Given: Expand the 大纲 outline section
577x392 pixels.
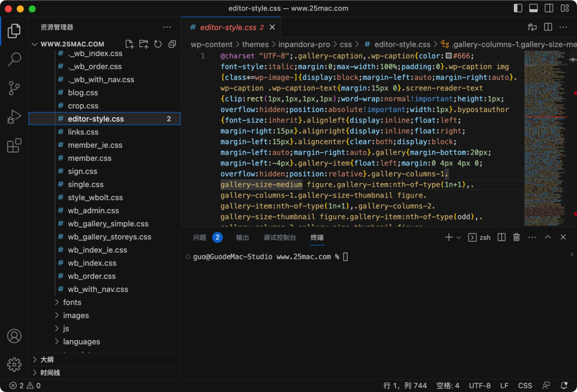Looking at the screenshot, I should pos(105,360).
